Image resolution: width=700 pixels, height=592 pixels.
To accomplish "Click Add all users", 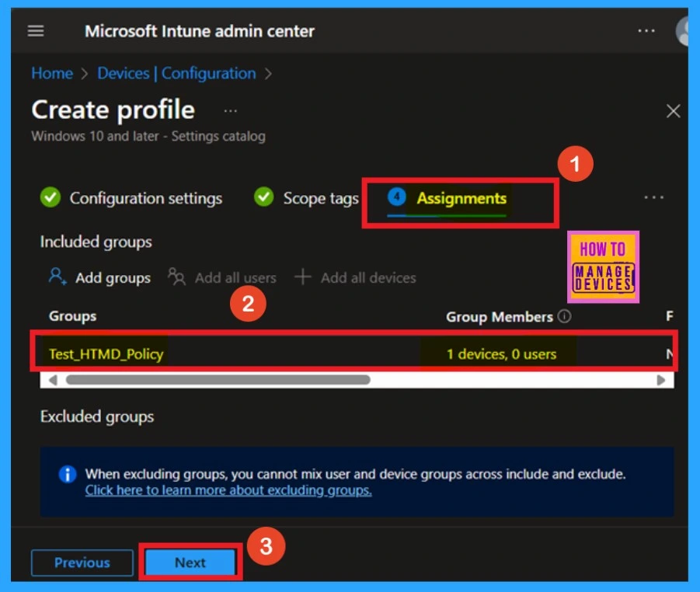I will (x=235, y=277).
